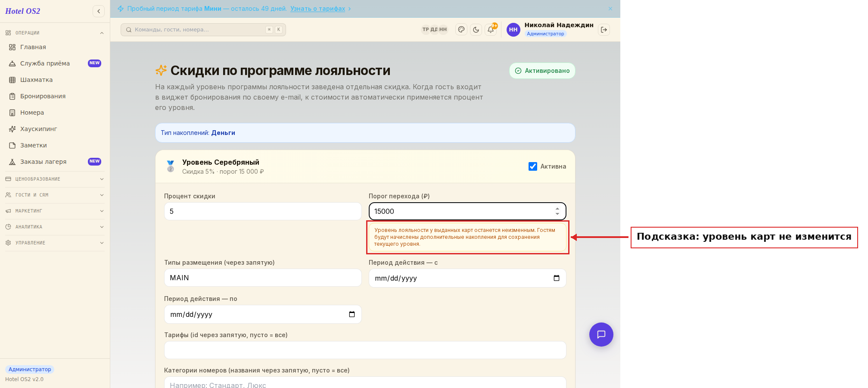Increase the Порог перехода value with stepper
868x388 pixels.
557,209
